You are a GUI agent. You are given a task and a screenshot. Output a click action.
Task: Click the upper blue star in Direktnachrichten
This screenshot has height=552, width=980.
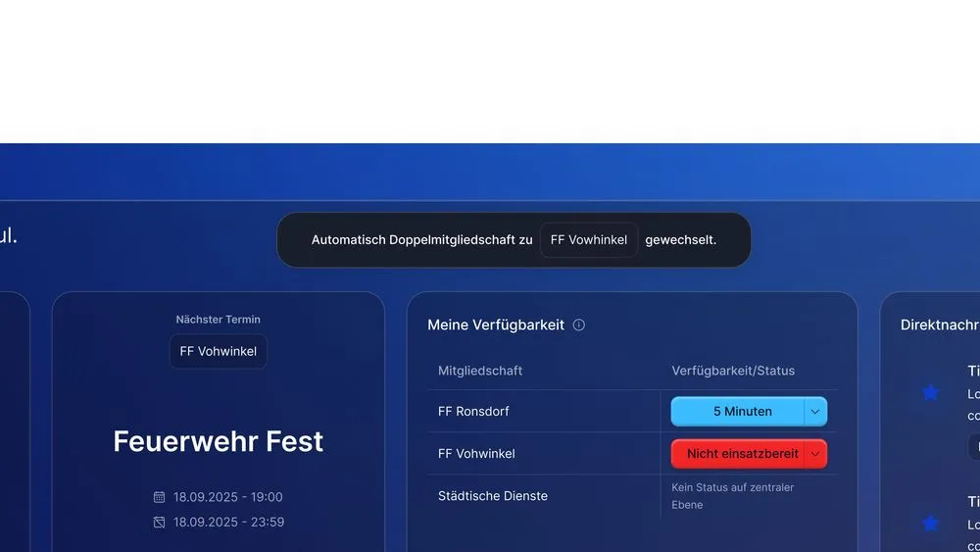pyautogui.click(x=931, y=392)
